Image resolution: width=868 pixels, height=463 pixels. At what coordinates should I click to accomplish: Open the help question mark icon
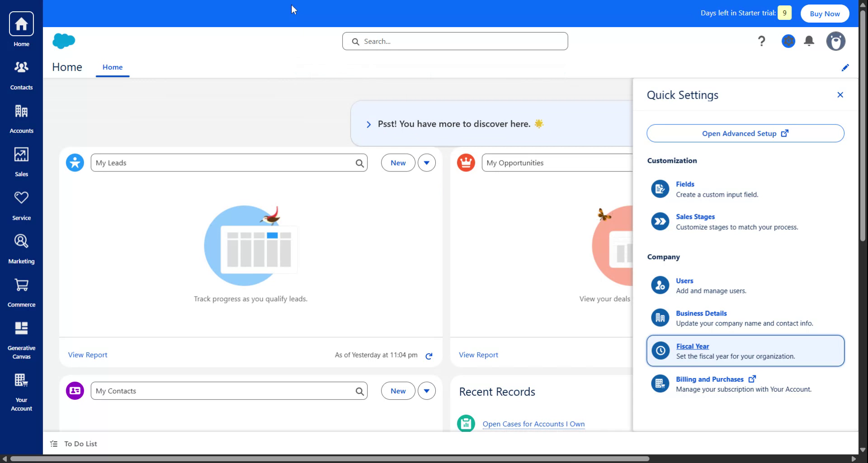point(761,41)
